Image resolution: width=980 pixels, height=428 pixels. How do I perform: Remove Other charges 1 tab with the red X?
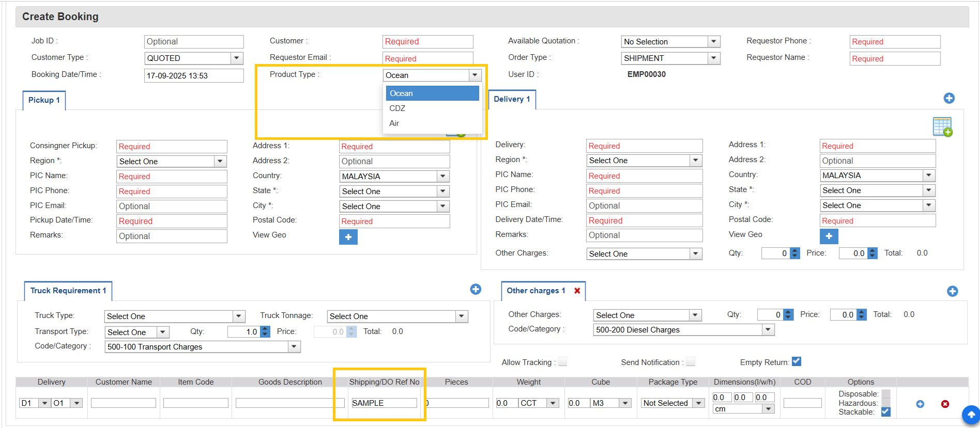[577, 291]
